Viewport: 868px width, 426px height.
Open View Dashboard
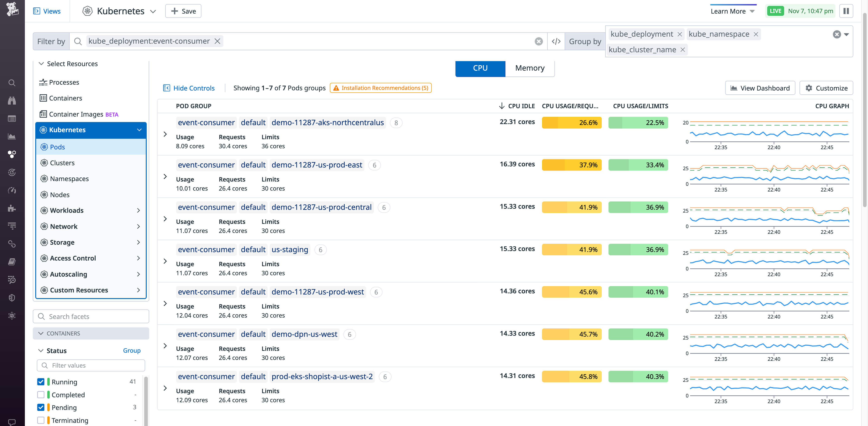(760, 88)
